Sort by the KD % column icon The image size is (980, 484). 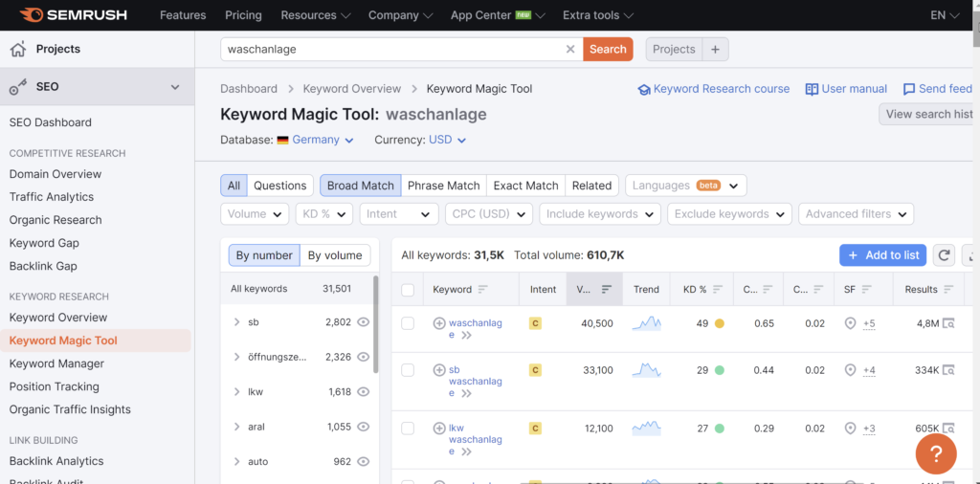pyautogui.click(x=718, y=289)
